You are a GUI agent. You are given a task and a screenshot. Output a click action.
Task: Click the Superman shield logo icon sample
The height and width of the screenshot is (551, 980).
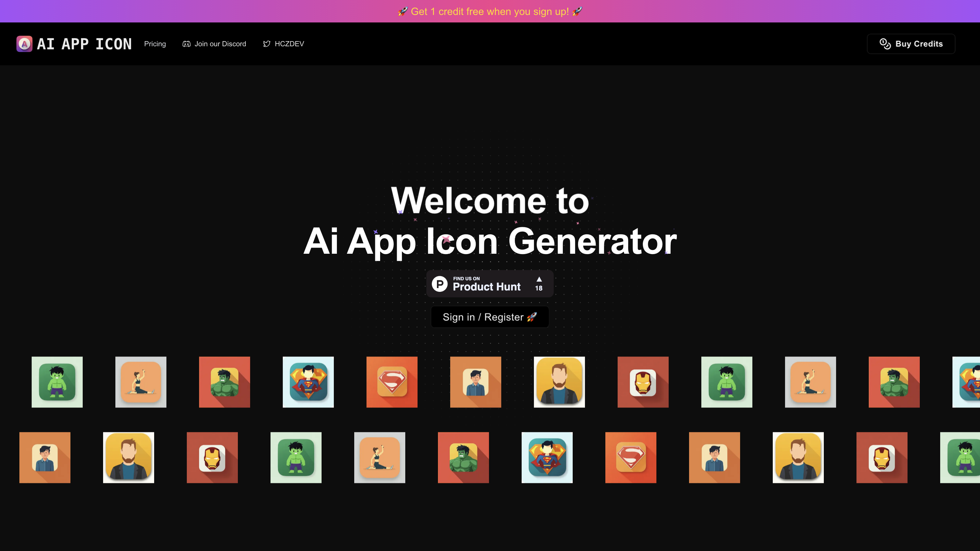(x=392, y=382)
